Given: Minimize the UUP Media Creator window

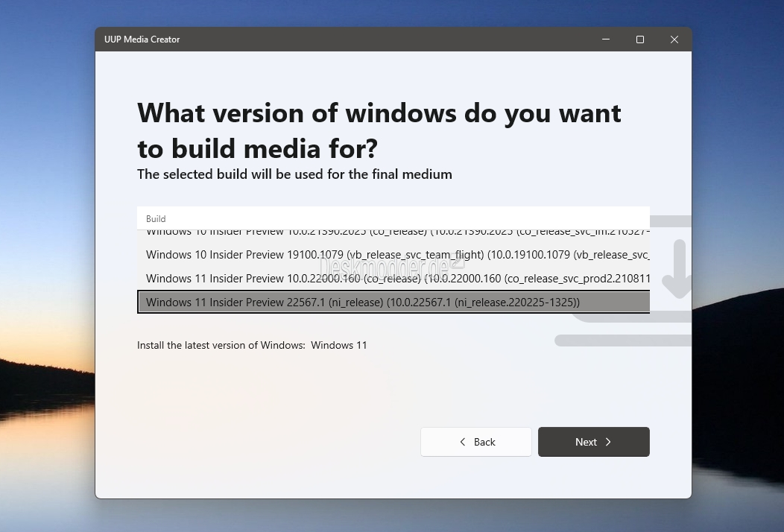Looking at the screenshot, I should [605, 39].
